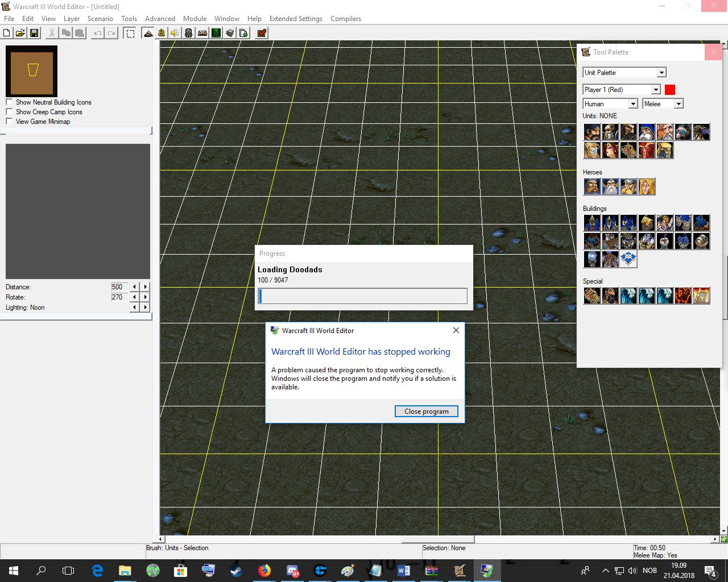Open Microsoft Word from the taskbar
The width and height of the screenshot is (728, 582).
click(403, 571)
